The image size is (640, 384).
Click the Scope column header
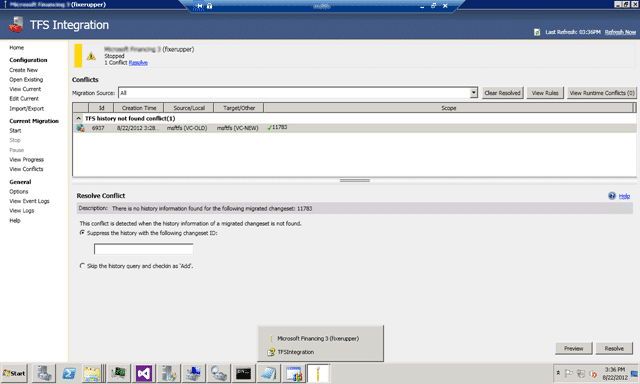tap(449, 108)
